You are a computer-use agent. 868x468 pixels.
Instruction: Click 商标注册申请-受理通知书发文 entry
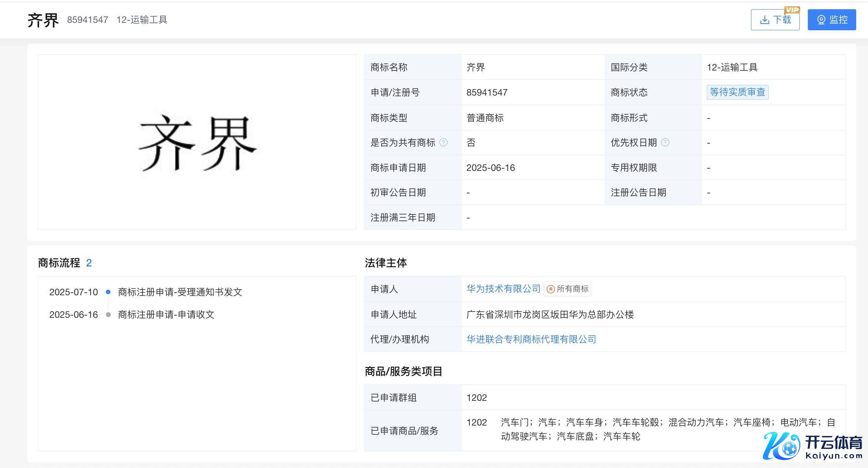tap(180, 292)
